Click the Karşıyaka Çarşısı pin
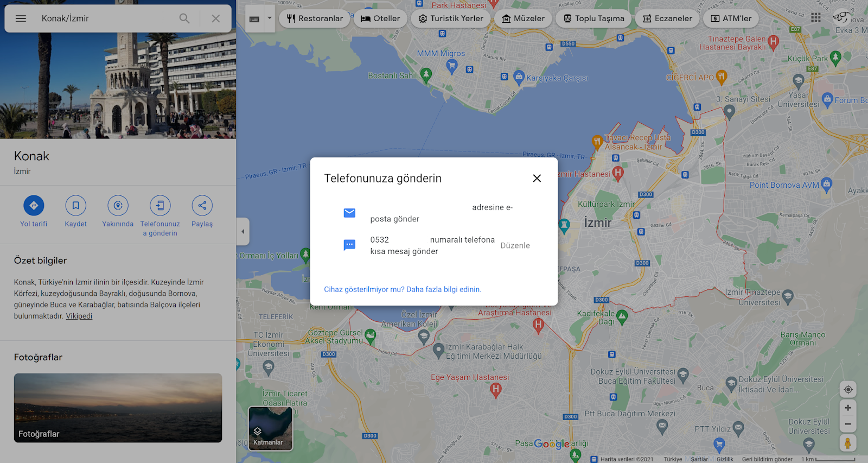The height and width of the screenshot is (463, 868). click(x=519, y=77)
